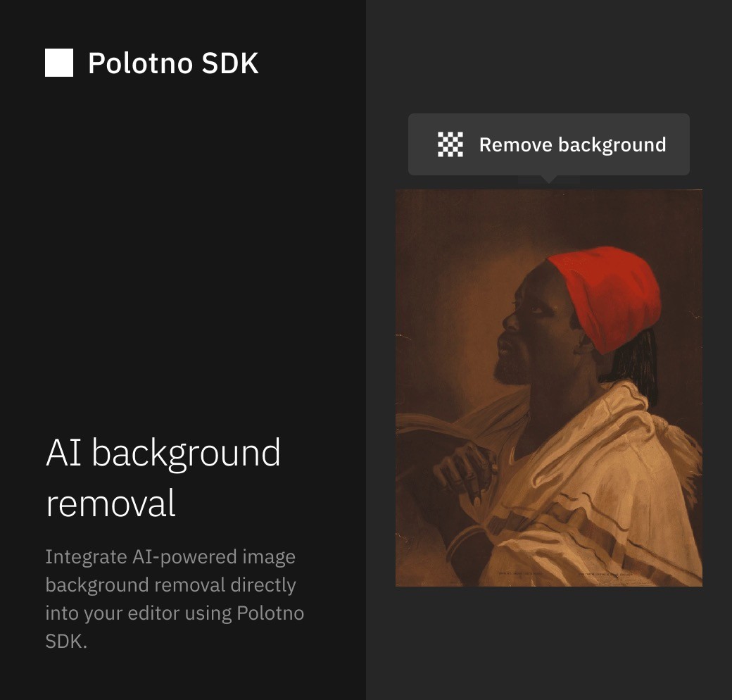This screenshot has width=732, height=700.
Task: Click the AI background removal heading
Action: [163, 476]
